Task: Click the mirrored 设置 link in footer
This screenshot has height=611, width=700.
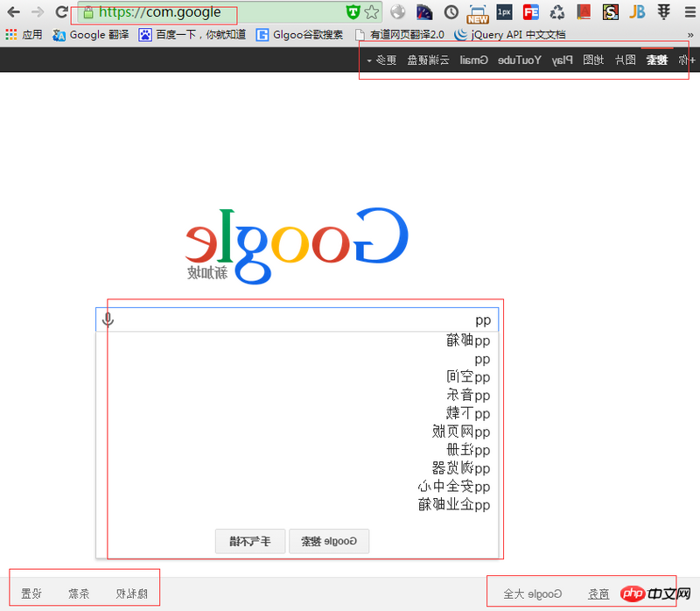Action: 31,593
